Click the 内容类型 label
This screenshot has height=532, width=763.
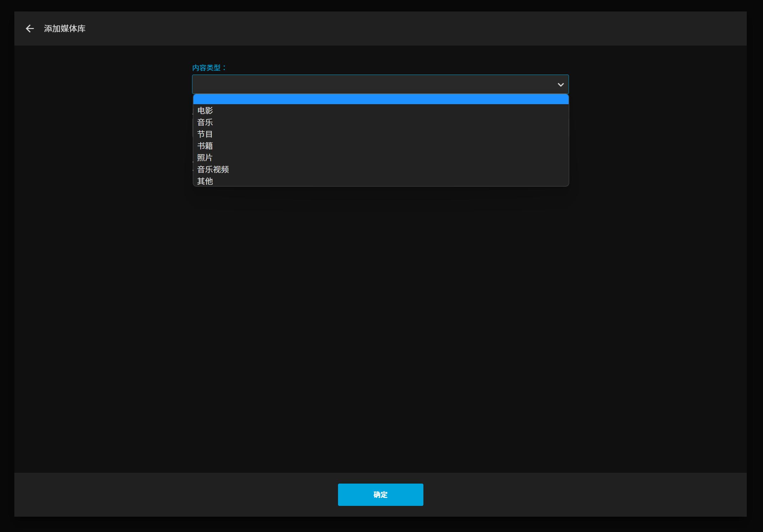coord(209,68)
